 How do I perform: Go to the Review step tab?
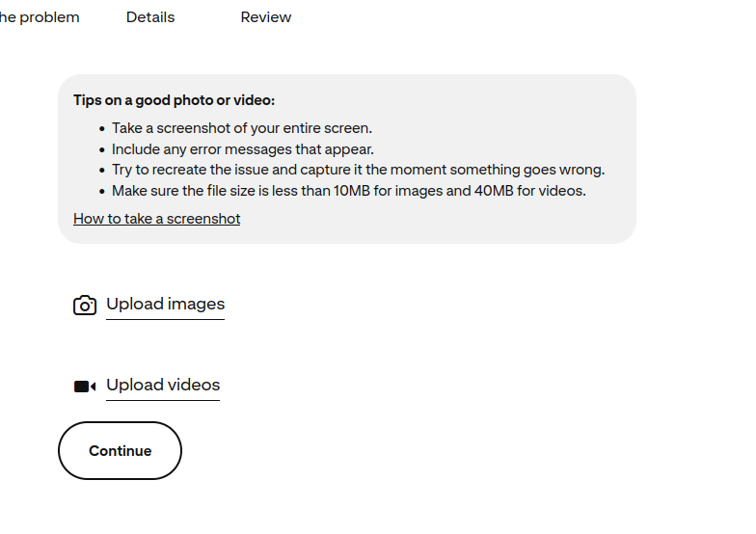(x=266, y=17)
